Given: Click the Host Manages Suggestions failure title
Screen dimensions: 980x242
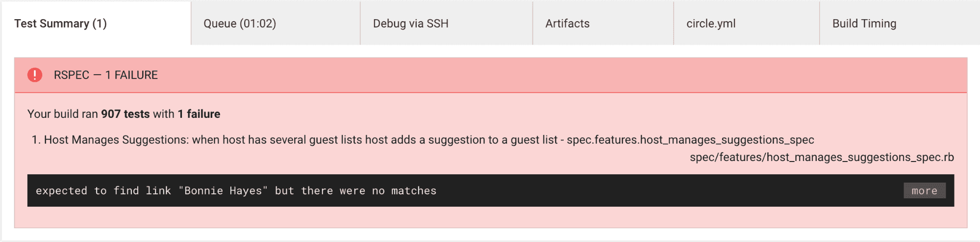Looking at the screenshot, I should point(116,140).
